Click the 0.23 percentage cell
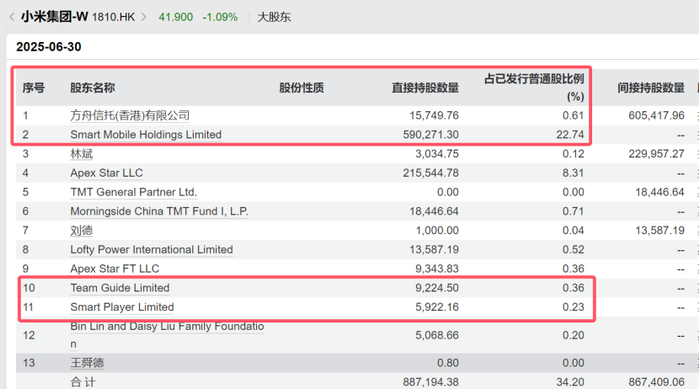The image size is (700, 389). pyautogui.click(x=573, y=307)
